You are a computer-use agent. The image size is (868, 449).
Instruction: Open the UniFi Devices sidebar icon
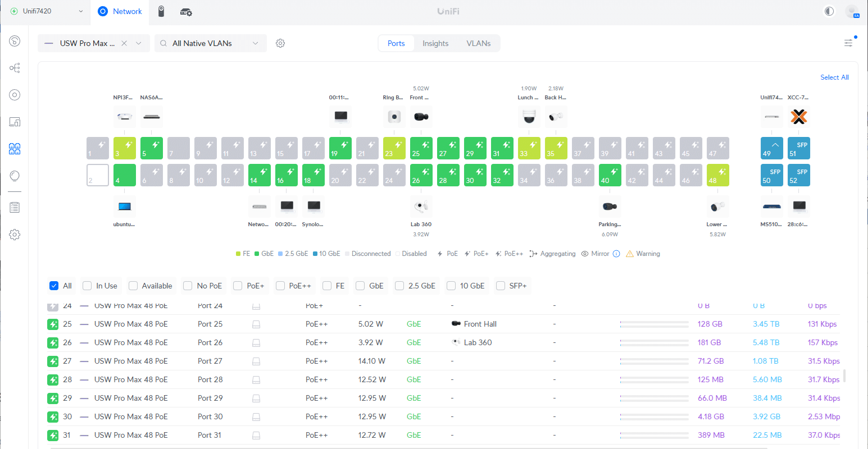point(15,95)
